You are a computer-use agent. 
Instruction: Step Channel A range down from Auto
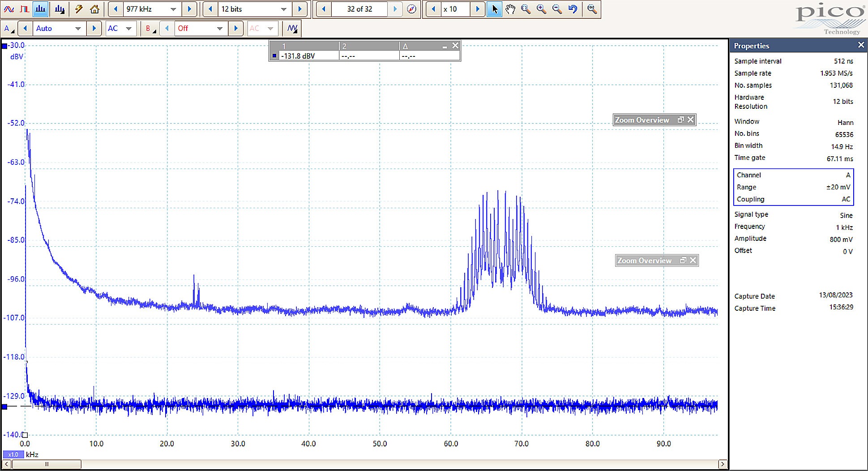pos(25,28)
